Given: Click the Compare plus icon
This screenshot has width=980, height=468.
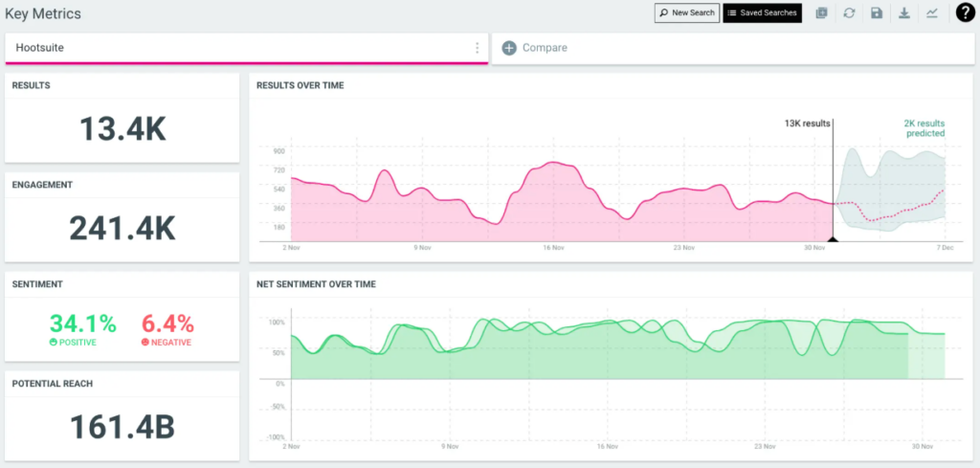Looking at the screenshot, I should pyautogui.click(x=509, y=48).
